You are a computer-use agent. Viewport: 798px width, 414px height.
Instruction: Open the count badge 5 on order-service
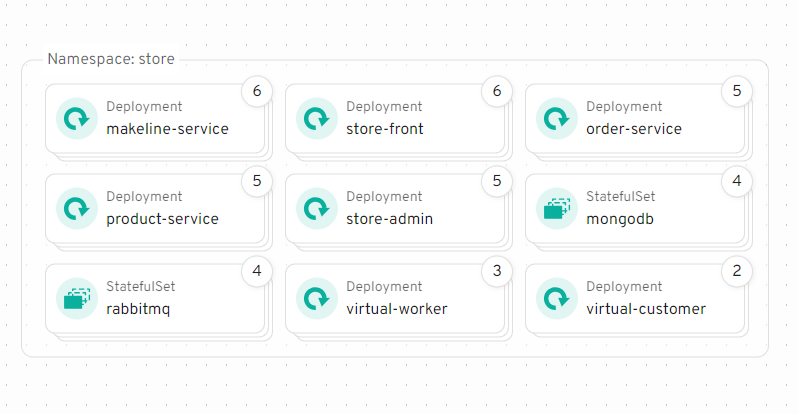coord(737,91)
